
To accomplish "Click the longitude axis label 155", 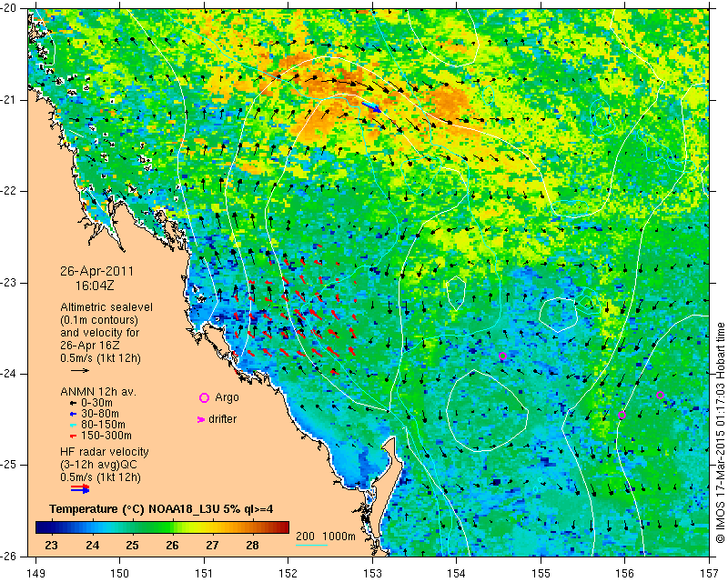I will (541, 574).
